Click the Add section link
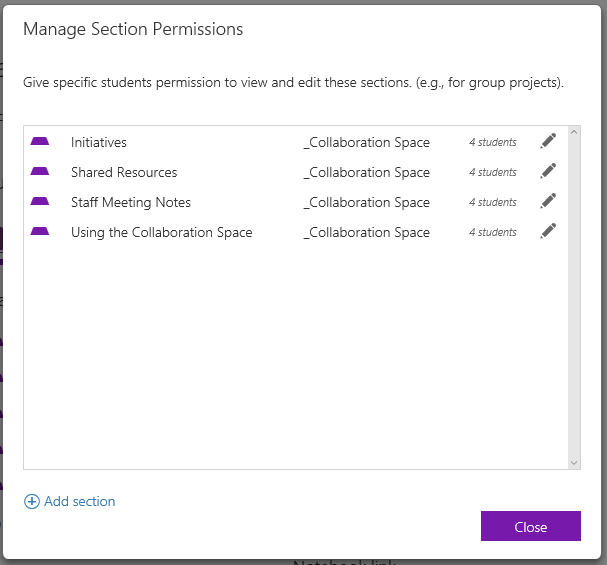Viewport: 607px width, 565px height. coord(79,502)
